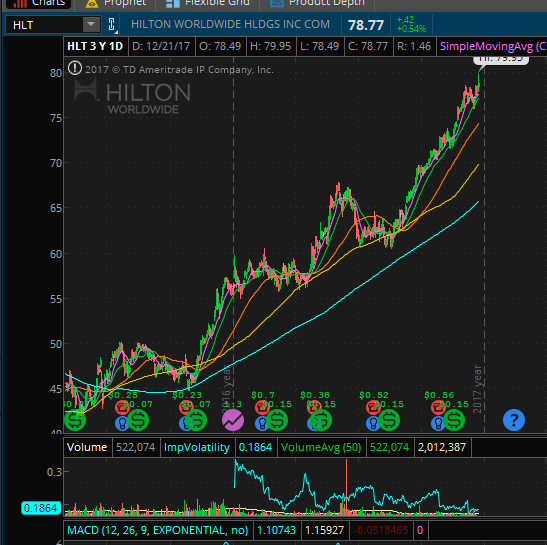
Task: Expand the symbol selector dropdown arrow
Action: tap(91, 24)
